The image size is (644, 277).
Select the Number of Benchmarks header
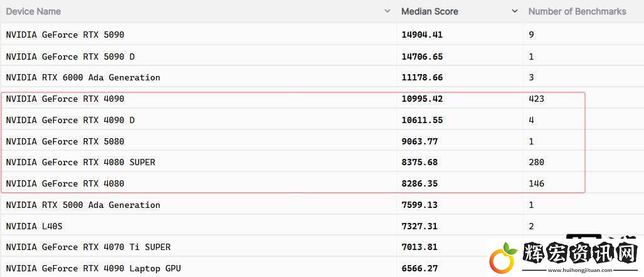[x=577, y=11]
